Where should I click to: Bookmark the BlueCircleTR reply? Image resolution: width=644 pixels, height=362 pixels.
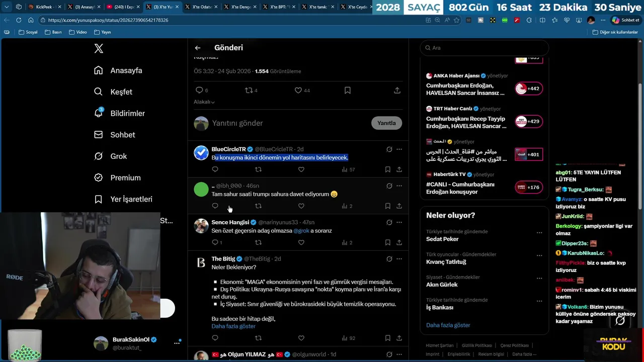click(387, 169)
